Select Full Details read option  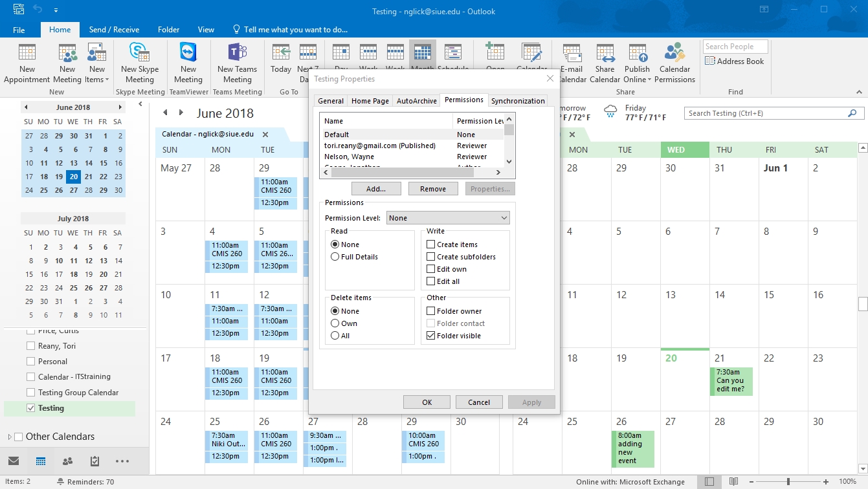click(335, 257)
